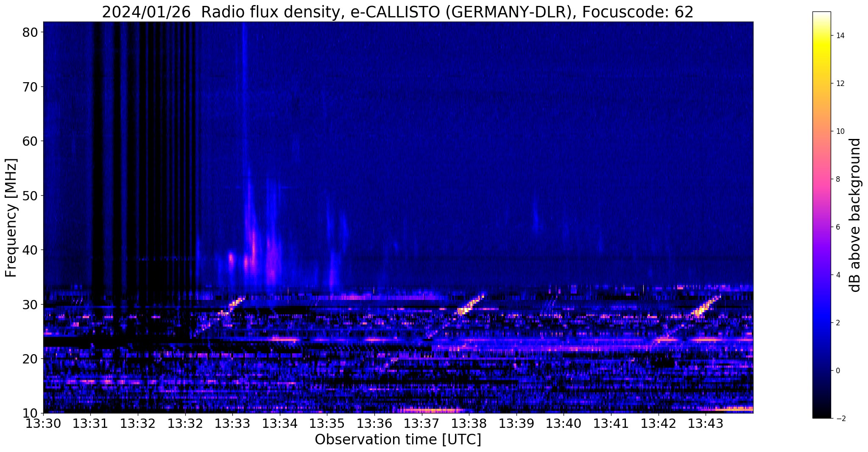Click the 20 tick label on frequency axis
Viewport: 868px width, 452px height.
point(30,359)
